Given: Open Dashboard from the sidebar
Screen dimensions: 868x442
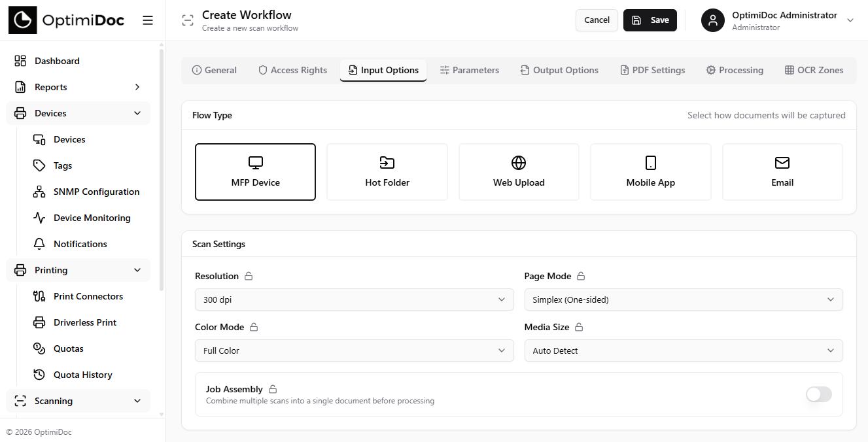Looking at the screenshot, I should click(x=78, y=61).
